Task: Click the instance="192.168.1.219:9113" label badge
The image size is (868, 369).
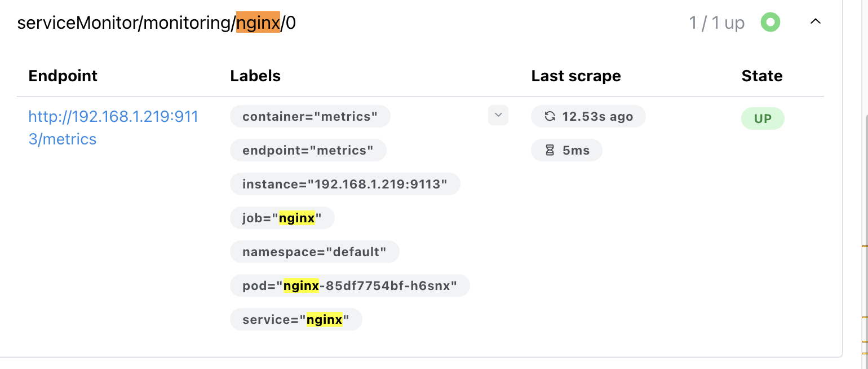Action: pyautogui.click(x=345, y=184)
